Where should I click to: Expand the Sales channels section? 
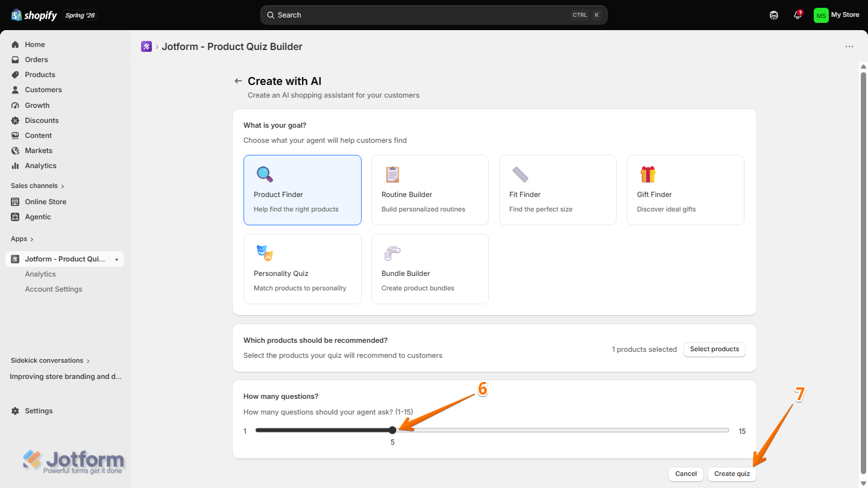pyautogui.click(x=37, y=186)
